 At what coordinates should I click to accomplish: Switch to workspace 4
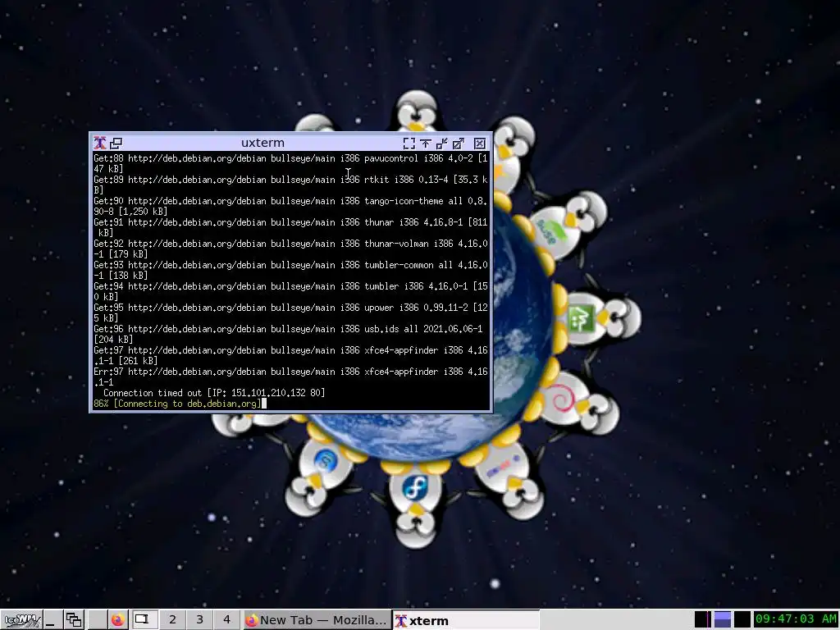tap(226, 620)
